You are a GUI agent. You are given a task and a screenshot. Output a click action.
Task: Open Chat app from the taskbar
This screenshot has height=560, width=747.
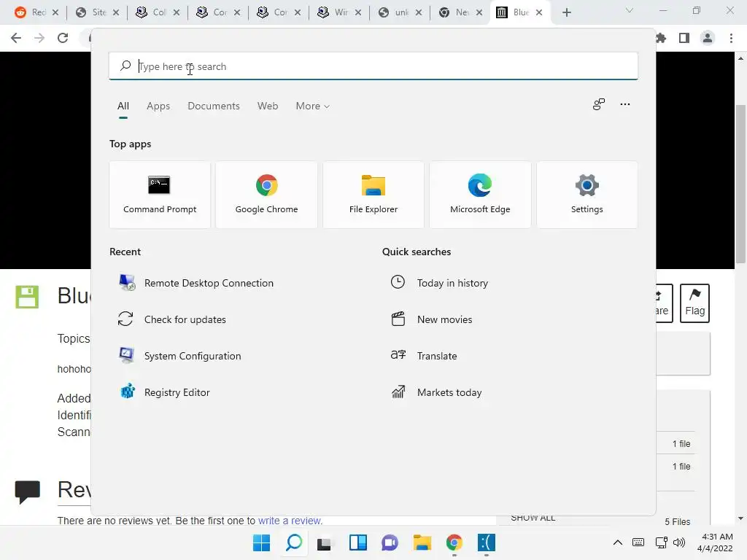coord(390,542)
